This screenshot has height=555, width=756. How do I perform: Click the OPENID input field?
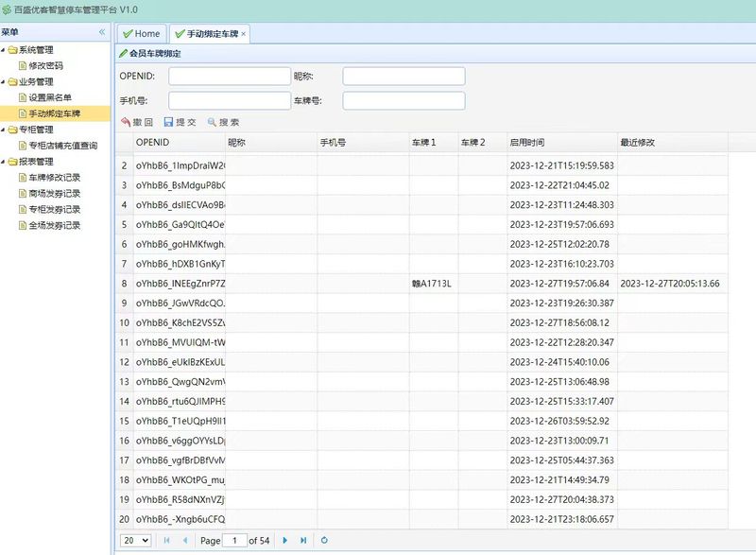(x=230, y=77)
